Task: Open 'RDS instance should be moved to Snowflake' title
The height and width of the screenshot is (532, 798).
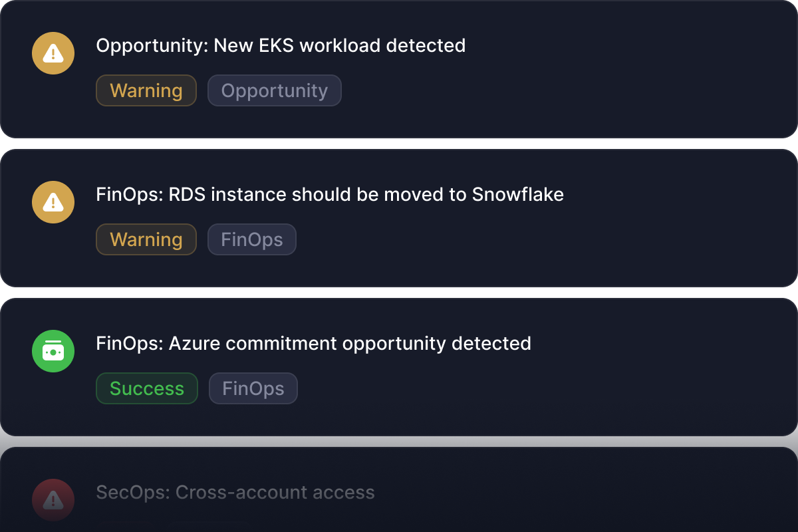Action: click(x=330, y=195)
